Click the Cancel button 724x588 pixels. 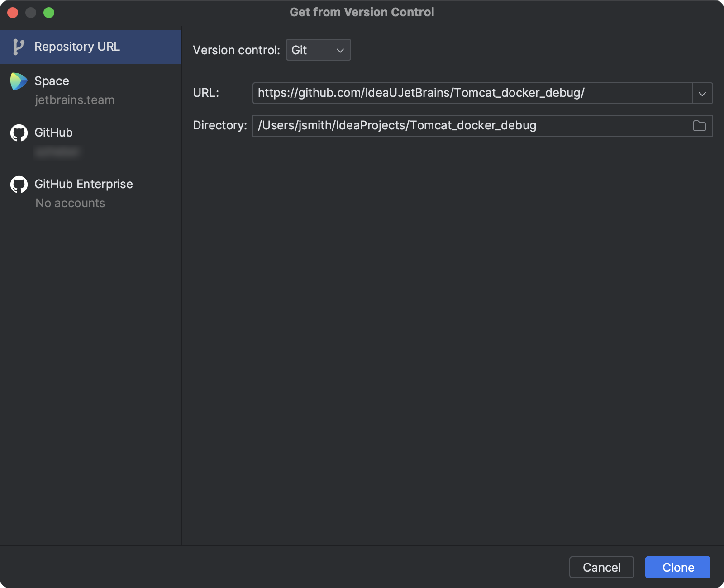(x=601, y=567)
